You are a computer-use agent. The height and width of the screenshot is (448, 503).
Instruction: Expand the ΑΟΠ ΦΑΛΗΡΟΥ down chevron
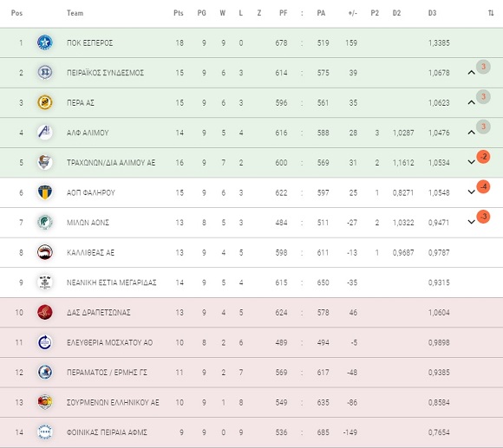[471, 192]
